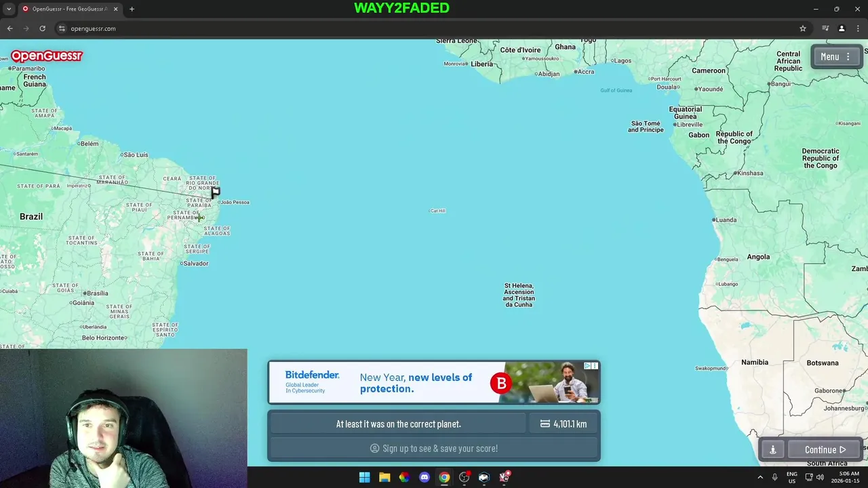
Task: Click the Belo Horizonte label
Action: pyautogui.click(x=104, y=338)
